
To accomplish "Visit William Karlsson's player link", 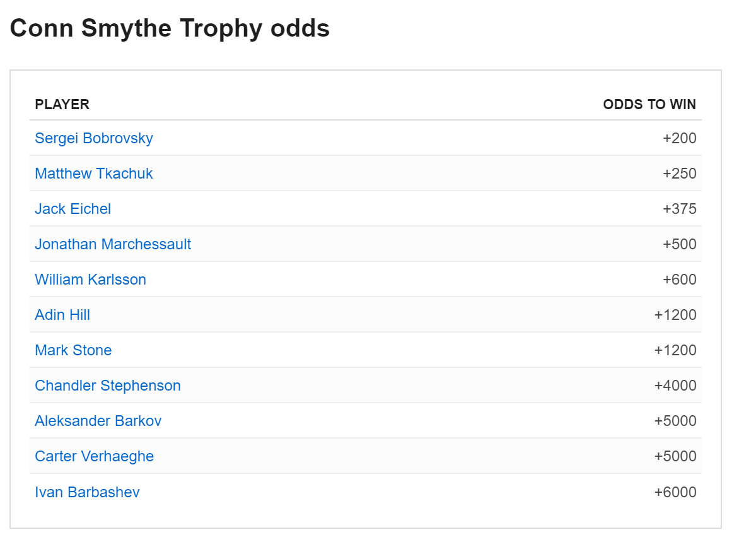I will 91,280.
